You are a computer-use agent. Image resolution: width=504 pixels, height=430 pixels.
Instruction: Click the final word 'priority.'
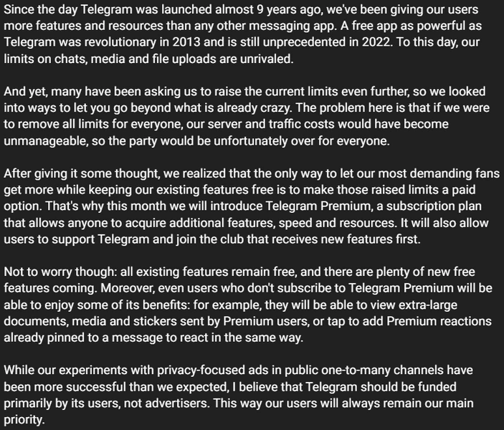coord(24,420)
